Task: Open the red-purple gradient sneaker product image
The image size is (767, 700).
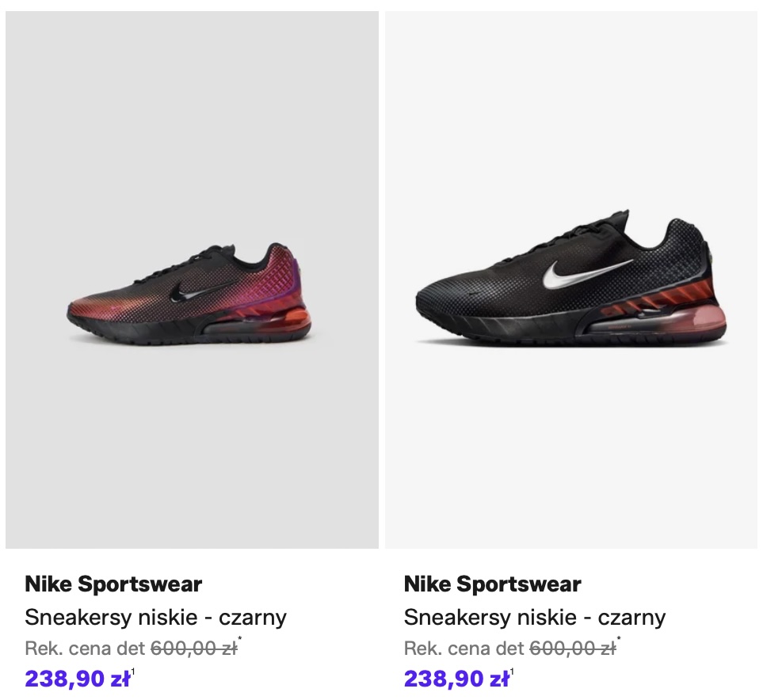Action: tap(192, 279)
